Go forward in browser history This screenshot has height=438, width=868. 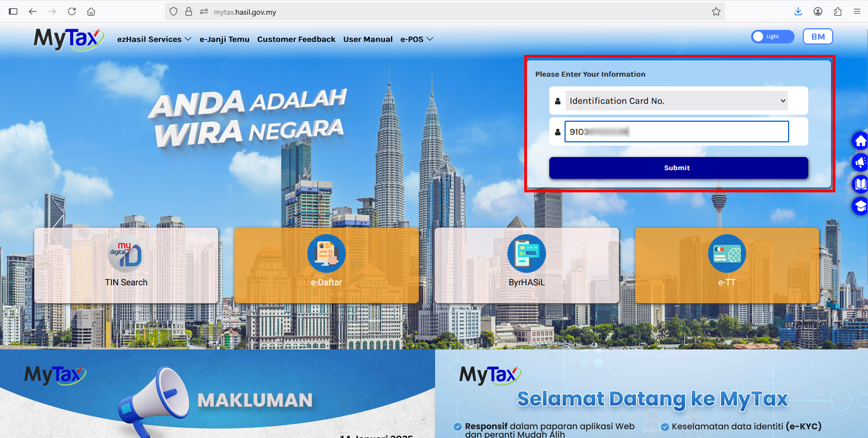(x=52, y=11)
